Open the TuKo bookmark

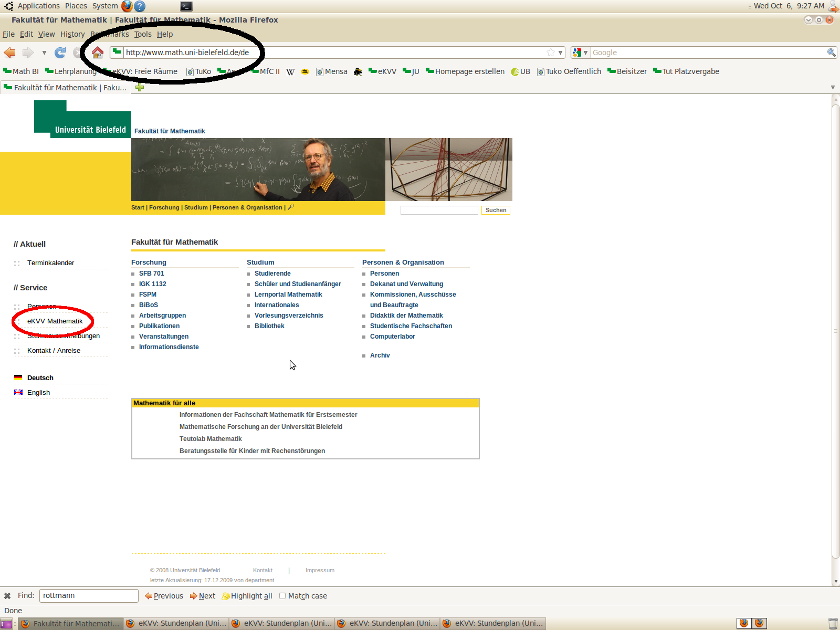point(198,71)
